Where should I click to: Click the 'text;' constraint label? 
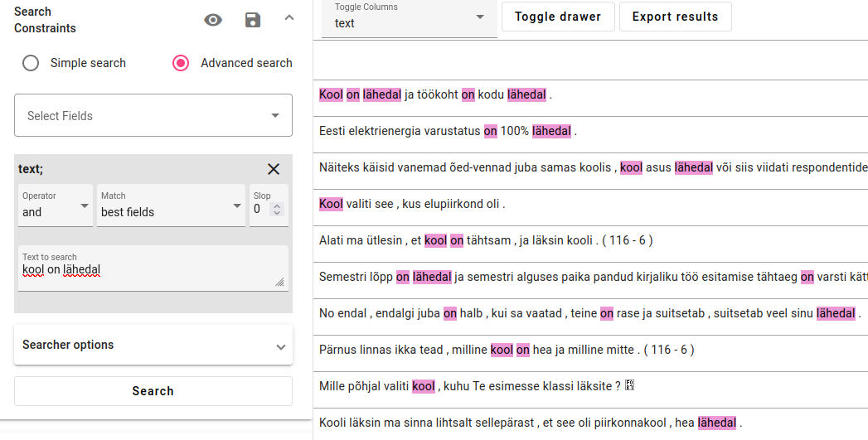[31, 169]
